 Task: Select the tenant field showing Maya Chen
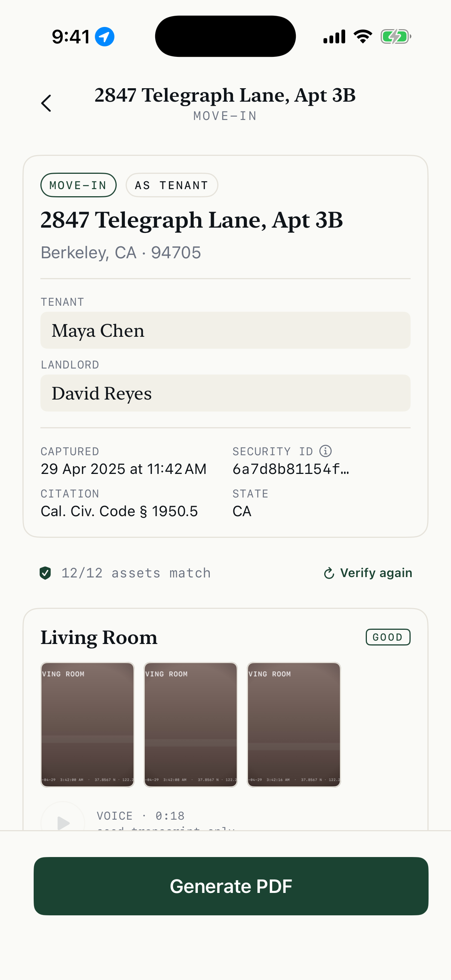coord(225,330)
